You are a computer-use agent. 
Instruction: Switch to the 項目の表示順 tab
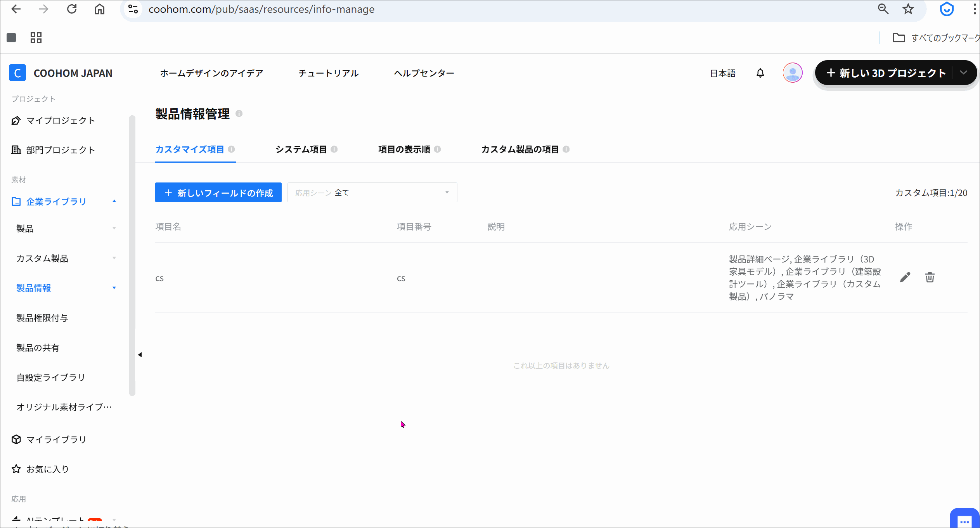click(404, 149)
